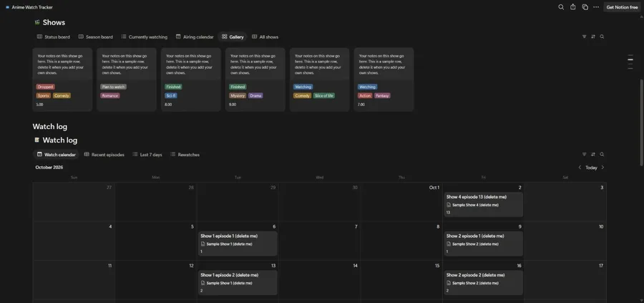
Task: Switch to the Last 7 days tab
Action: [x=147, y=155]
